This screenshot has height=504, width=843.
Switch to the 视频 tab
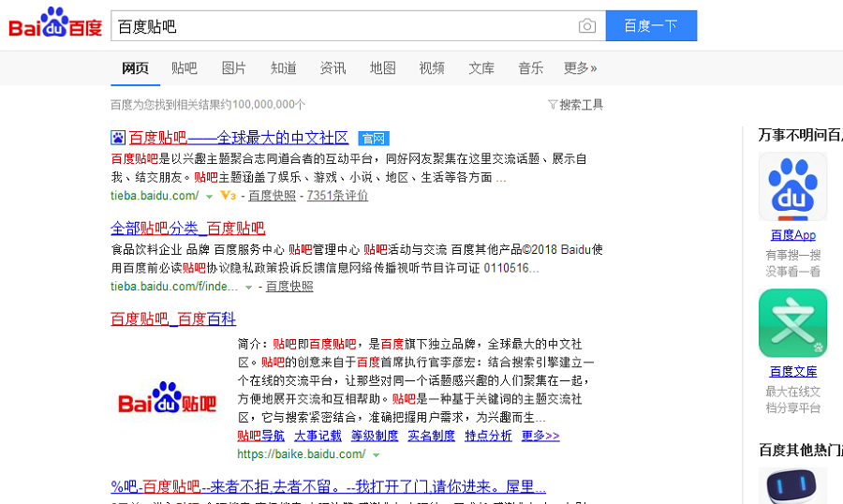tap(432, 68)
